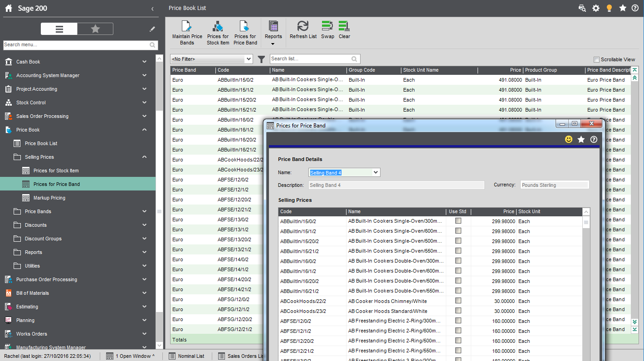This screenshot has width=644, height=361.
Task: Clear the list with the Clear button
Action: tap(344, 30)
